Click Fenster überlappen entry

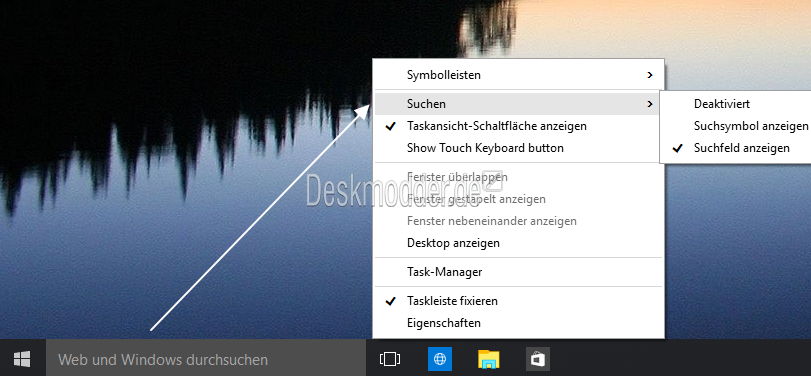click(x=519, y=177)
